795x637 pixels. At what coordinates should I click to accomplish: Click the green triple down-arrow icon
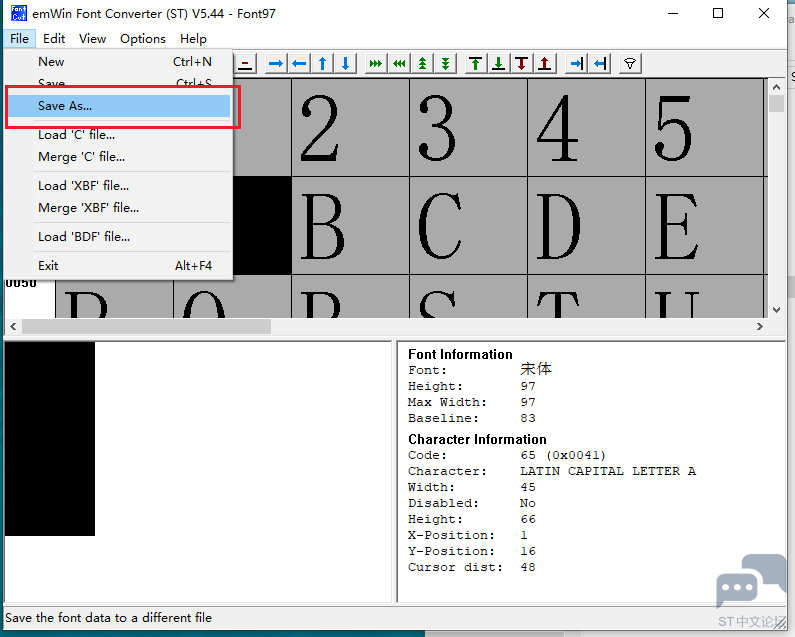(x=445, y=63)
